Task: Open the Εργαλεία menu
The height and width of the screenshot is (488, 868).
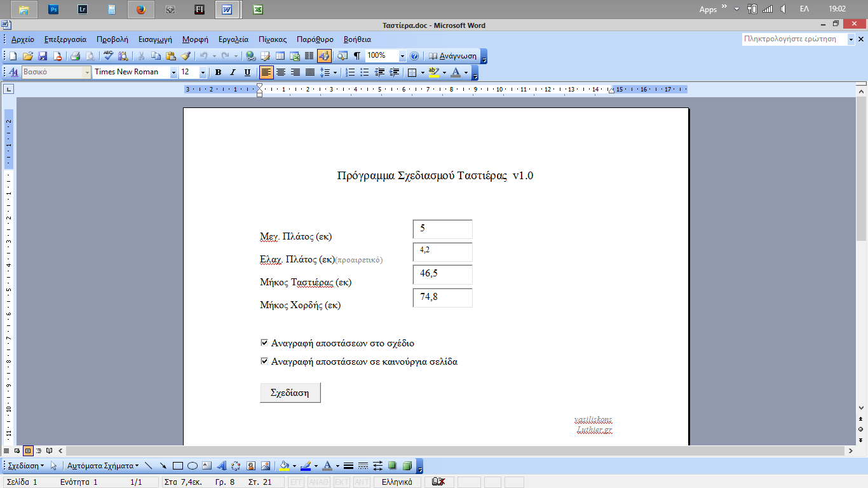Action: point(233,39)
